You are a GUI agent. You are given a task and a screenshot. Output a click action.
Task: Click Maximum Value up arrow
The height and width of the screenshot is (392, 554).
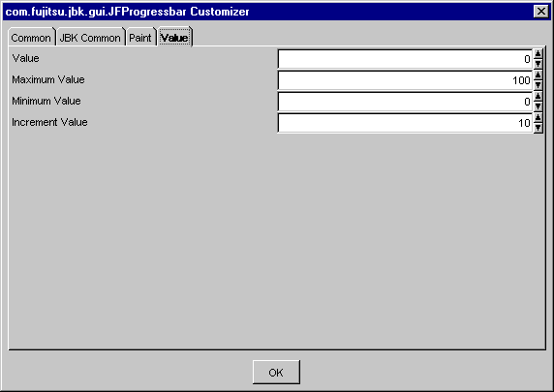click(538, 75)
